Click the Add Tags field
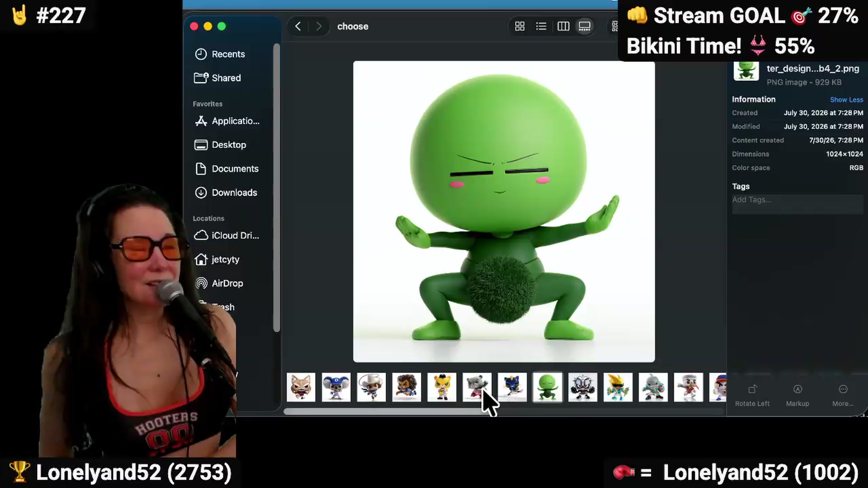Screen dimensions: 868x488 797,204
